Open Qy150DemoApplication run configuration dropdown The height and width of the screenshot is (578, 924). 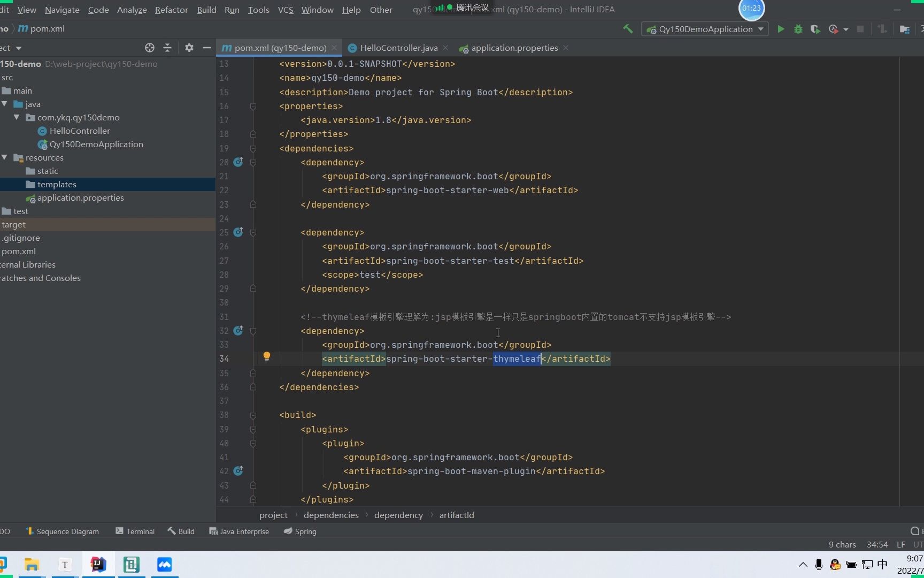(x=705, y=29)
